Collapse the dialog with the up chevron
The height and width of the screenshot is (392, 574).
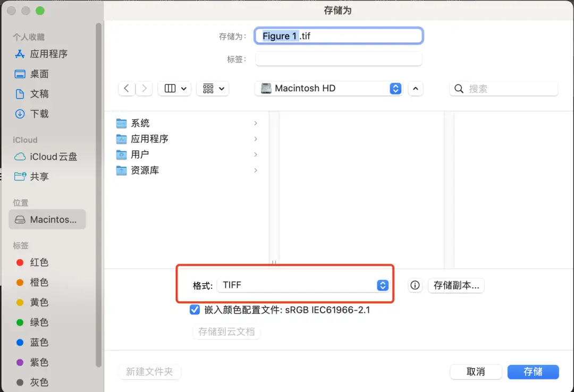click(416, 89)
